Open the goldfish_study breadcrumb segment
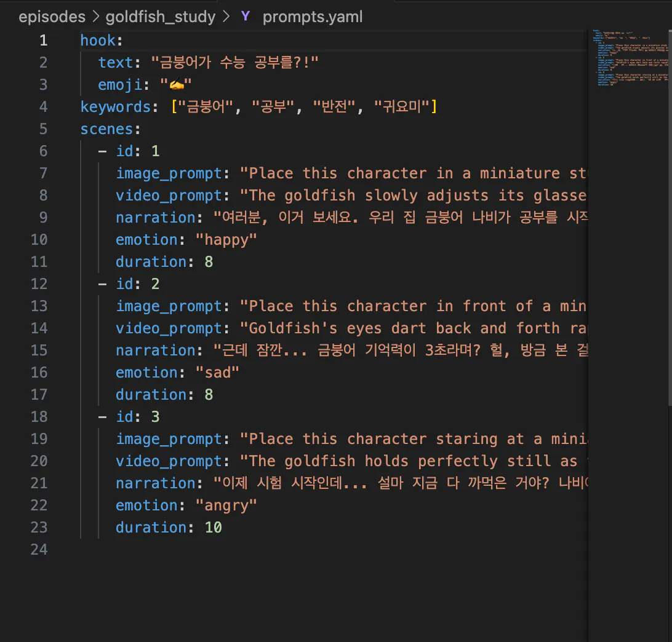The height and width of the screenshot is (642, 672). click(161, 17)
